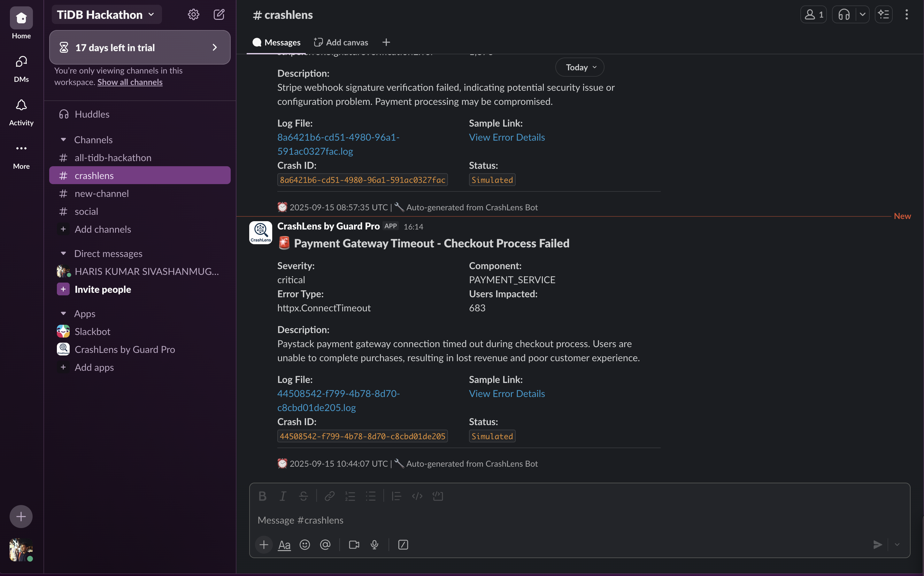
Task: Click the new message compose icon
Action: [x=219, y=14]
